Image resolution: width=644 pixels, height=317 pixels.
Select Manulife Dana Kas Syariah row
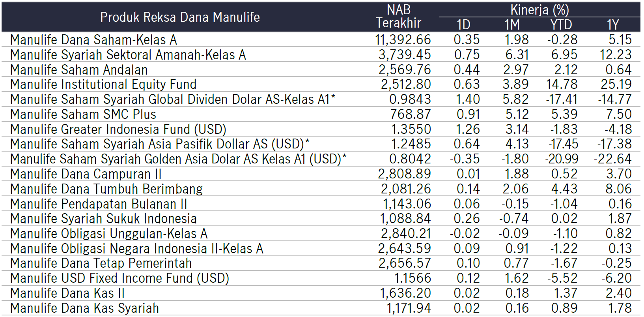click(321, 308)
